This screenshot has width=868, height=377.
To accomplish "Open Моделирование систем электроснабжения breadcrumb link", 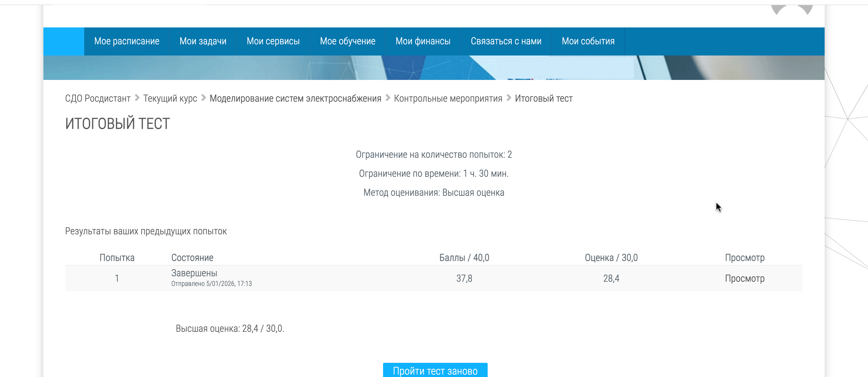I will [x=295, y=98].
